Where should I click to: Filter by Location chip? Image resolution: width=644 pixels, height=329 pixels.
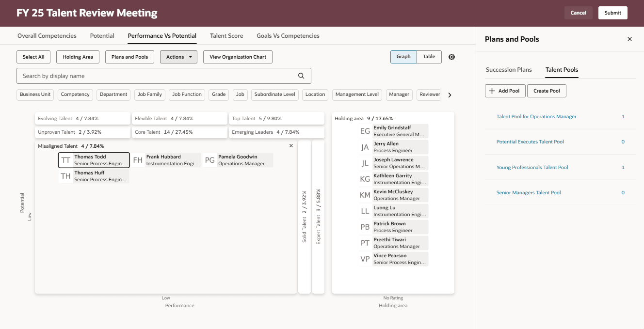tap(315, 94)
